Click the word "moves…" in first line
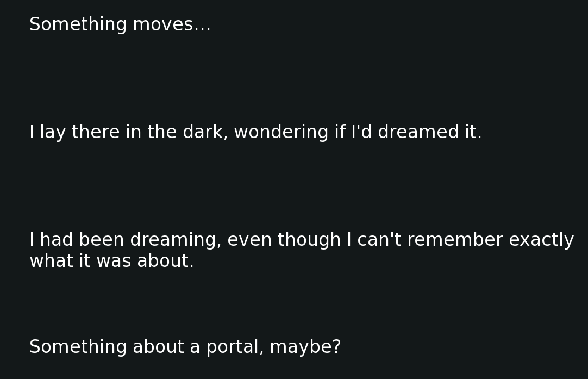This screenshot has width=588, height=379. [x=172, y=25]
